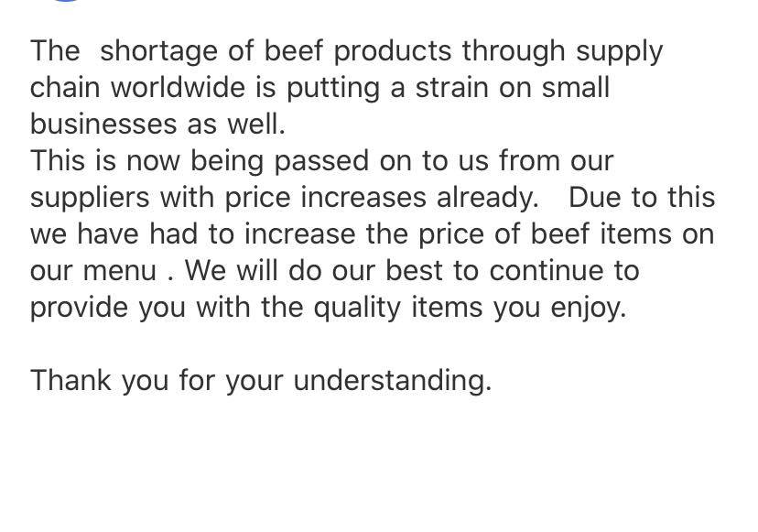Click the word "beef" in the first line
The width and height of the screenshot is (758, 532).
click(x=294, y=50)
